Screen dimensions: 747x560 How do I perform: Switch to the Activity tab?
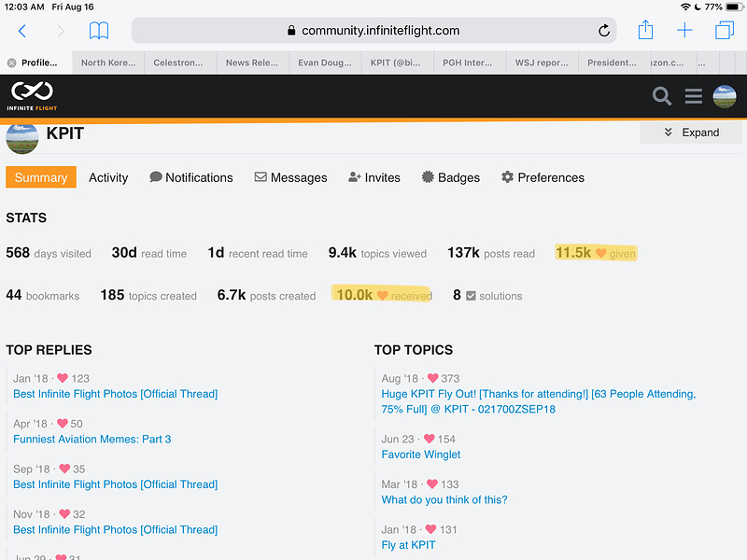point(108,177)
